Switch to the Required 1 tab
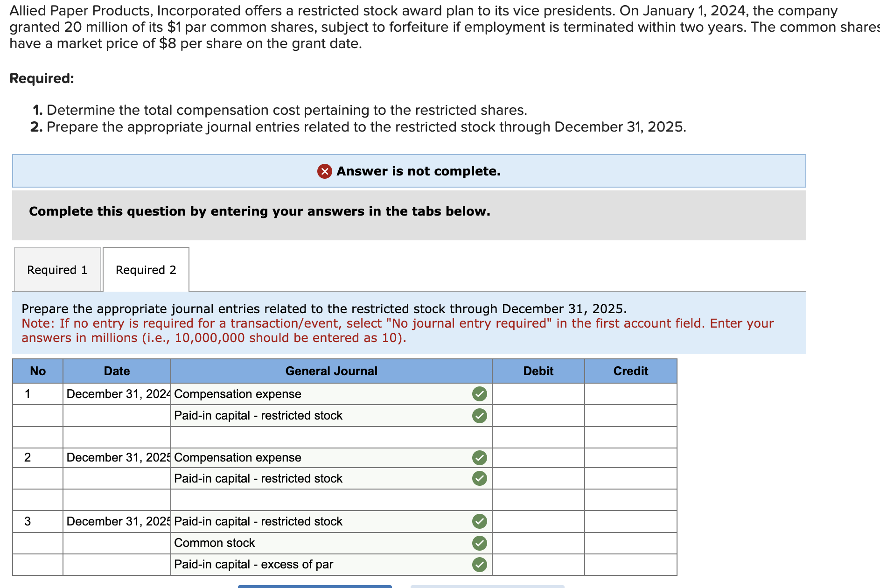The height and width of the screenshot is (588, 880). tap(57, 269)
